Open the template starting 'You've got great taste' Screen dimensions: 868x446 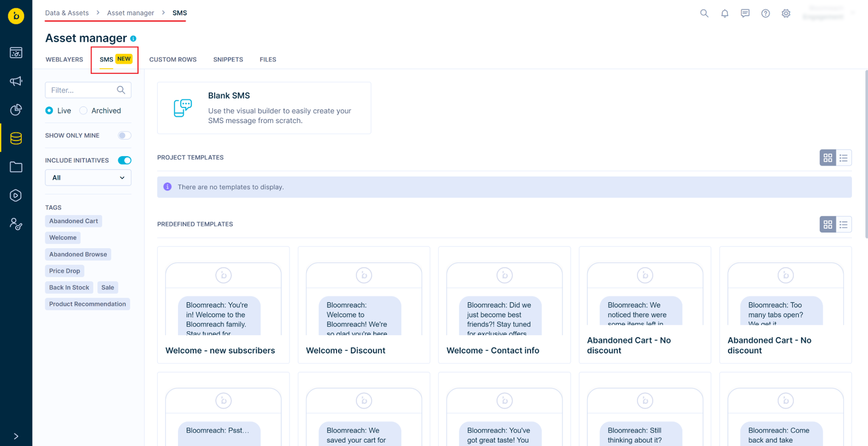[x=504, y=409]
